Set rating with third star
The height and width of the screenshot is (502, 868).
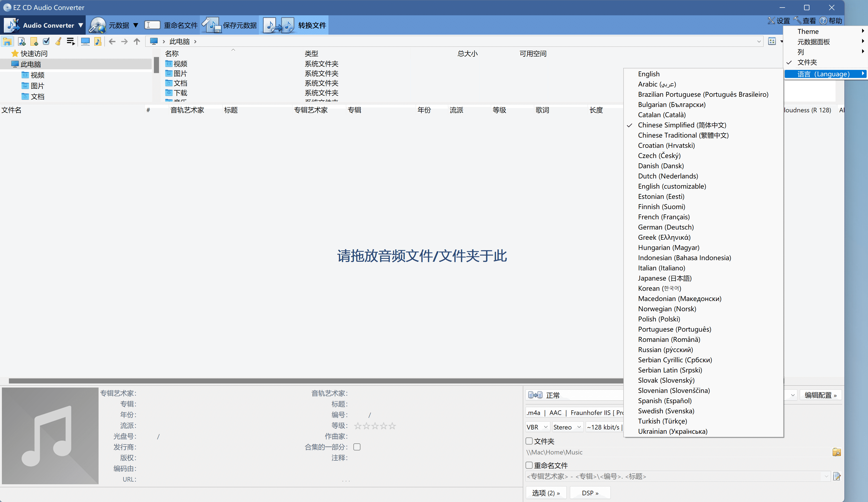pyautogui.click(x=375, y=426)
